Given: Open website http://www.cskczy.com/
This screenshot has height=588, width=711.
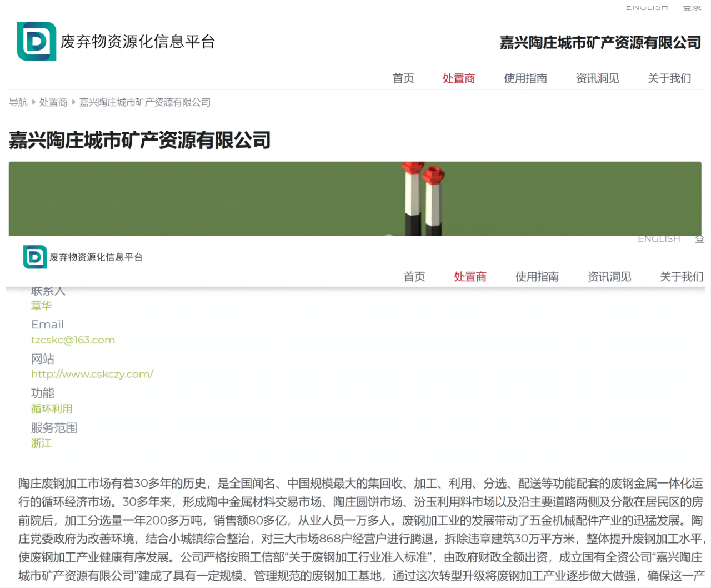Looking at the screenshot, I should (x=92, y=375).
